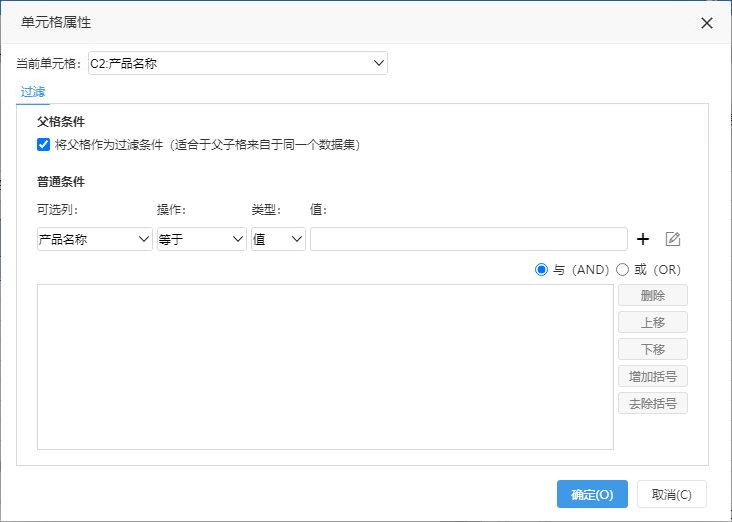Select the 与 (AND) radio button
732x522 pixels.
[541, 270]
